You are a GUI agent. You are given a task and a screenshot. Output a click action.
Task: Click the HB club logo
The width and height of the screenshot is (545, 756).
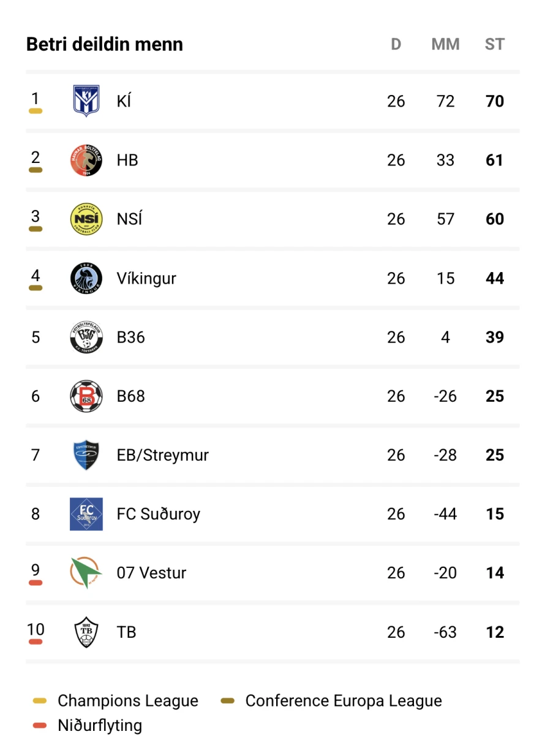(86, 161)
